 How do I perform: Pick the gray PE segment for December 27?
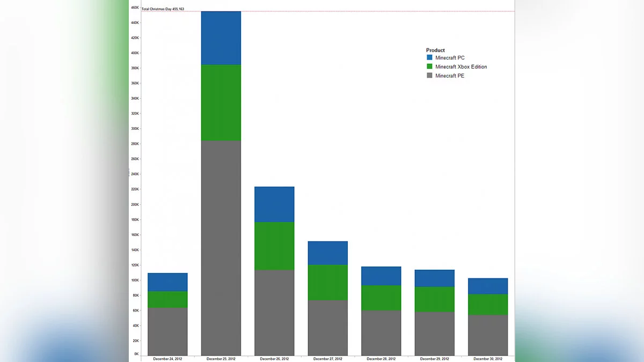pos(327,327)
